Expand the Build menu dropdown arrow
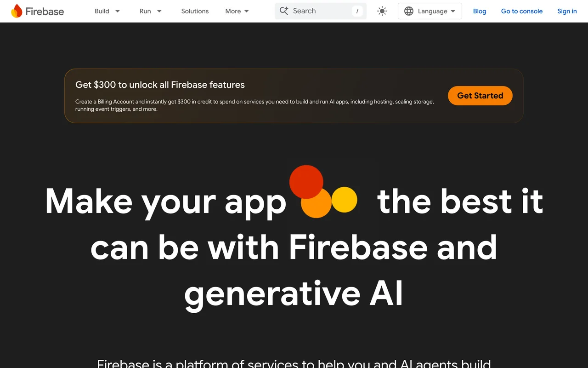588x368 pixels. tap(118, 11)
